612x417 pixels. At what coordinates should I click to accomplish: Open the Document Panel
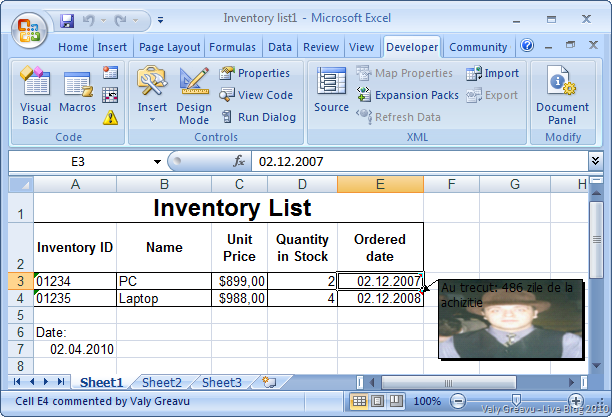[562, 97]
